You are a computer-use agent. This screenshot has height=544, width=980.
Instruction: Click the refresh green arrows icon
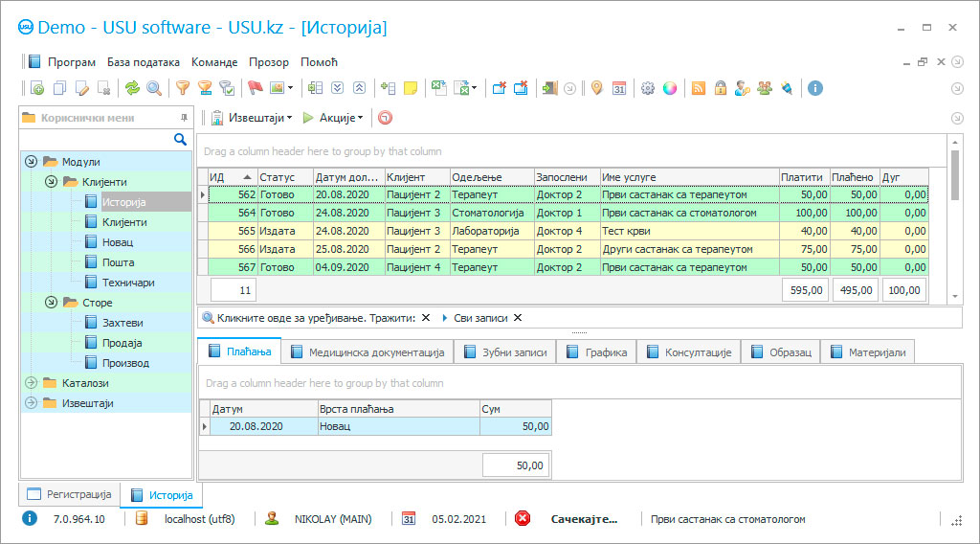tap(132, 88)
